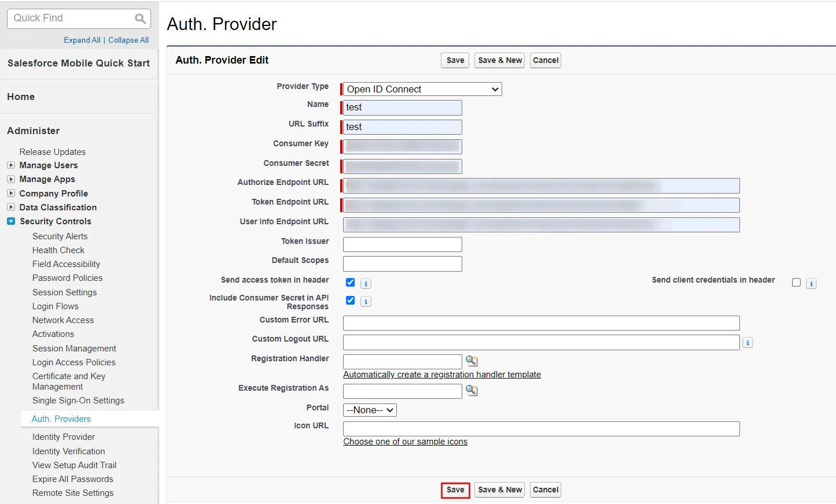Viewport: 836px width, 504px height.
Task: Open lookup icon beside Execute Registration As
Action: click(472, 391)
